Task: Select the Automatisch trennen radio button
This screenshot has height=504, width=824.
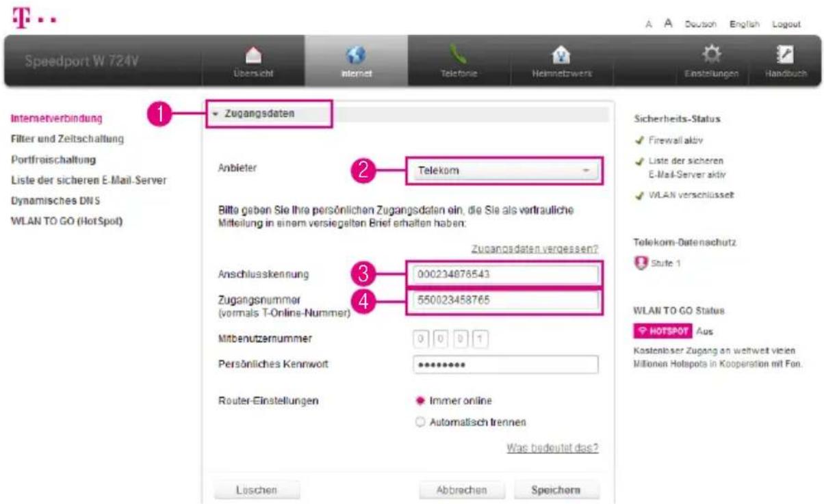Action: 420,421
